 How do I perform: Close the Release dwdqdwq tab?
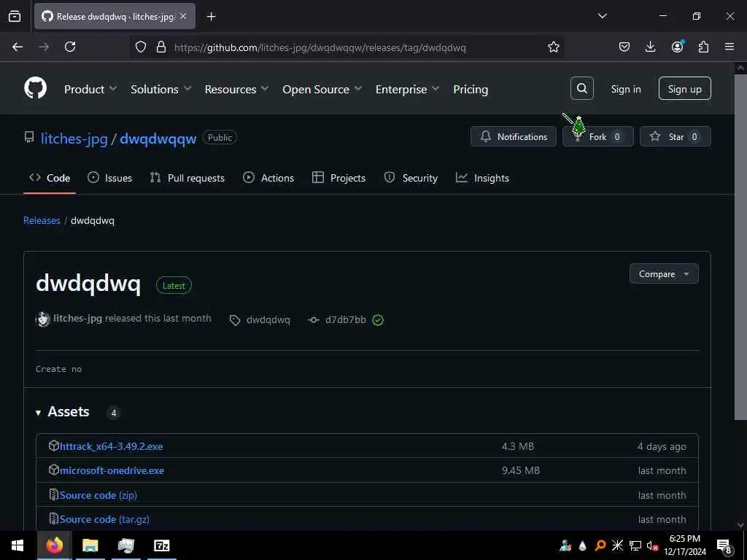pos(183,16)
